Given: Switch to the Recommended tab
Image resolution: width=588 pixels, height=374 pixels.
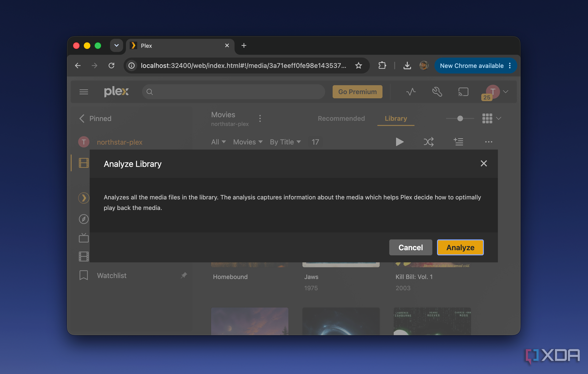Looking at the screenshot, I should click(341, 118).
